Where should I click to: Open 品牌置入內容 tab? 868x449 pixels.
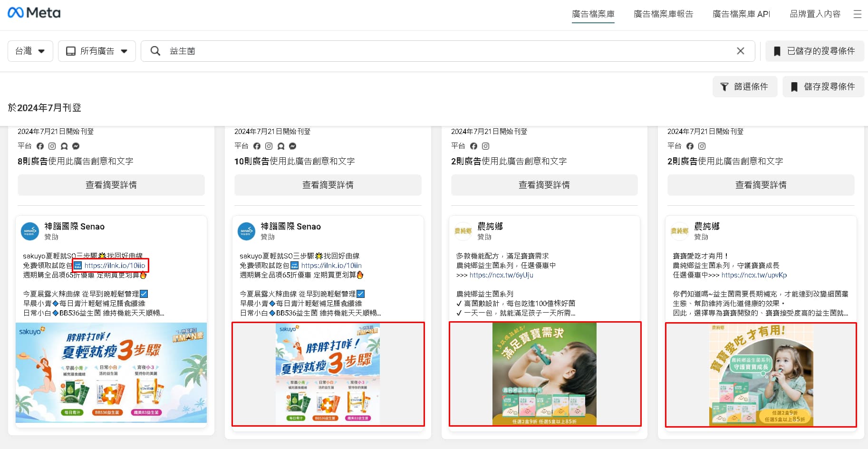pyautogui.click(x=815, y=14)
